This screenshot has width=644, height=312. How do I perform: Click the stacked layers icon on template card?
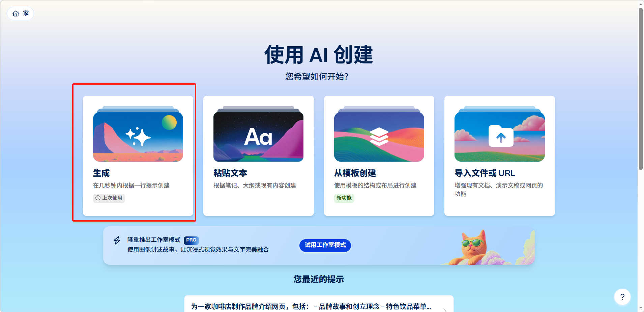[x=379, y=137]
